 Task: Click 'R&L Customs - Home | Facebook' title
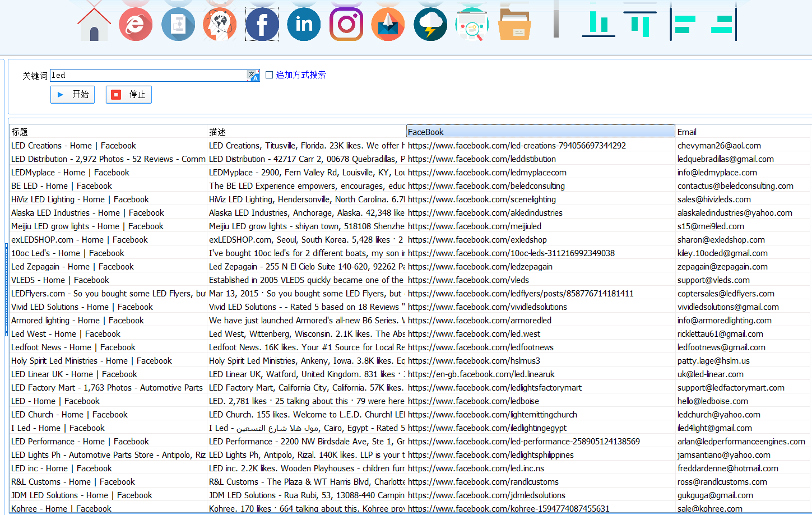pos(73,482)
